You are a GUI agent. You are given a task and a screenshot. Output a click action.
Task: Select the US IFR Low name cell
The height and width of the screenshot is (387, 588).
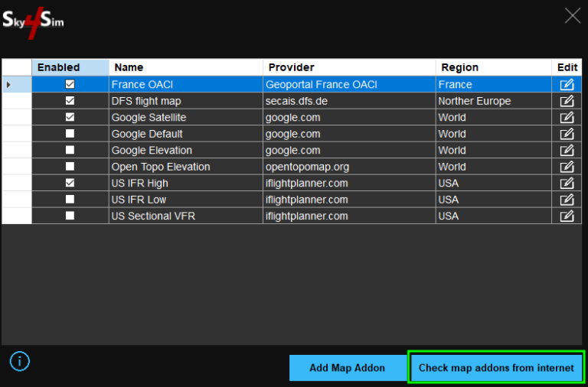[x=186, y=200]
